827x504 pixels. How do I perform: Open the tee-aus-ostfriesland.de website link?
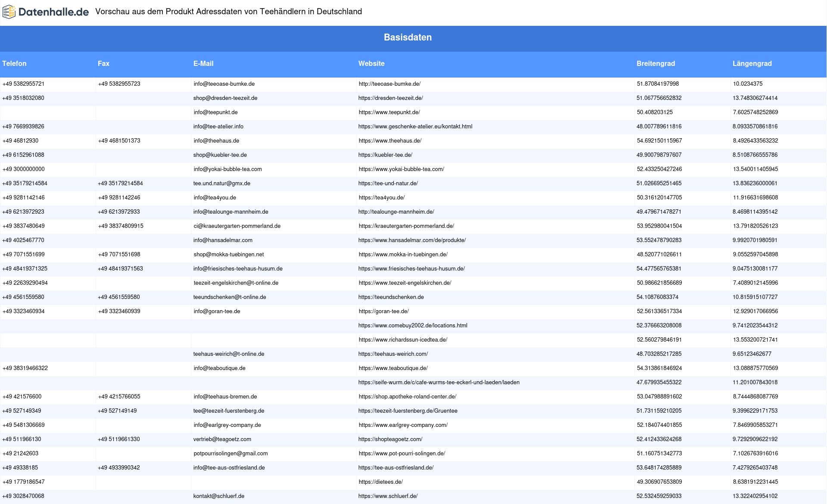coord(396,468)
